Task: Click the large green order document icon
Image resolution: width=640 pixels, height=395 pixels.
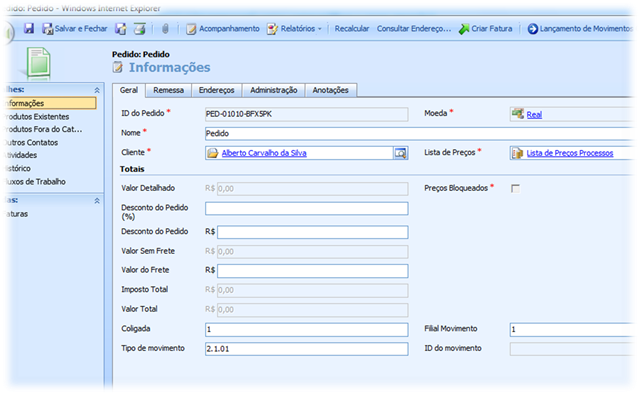Action: [x=39, y=63]
